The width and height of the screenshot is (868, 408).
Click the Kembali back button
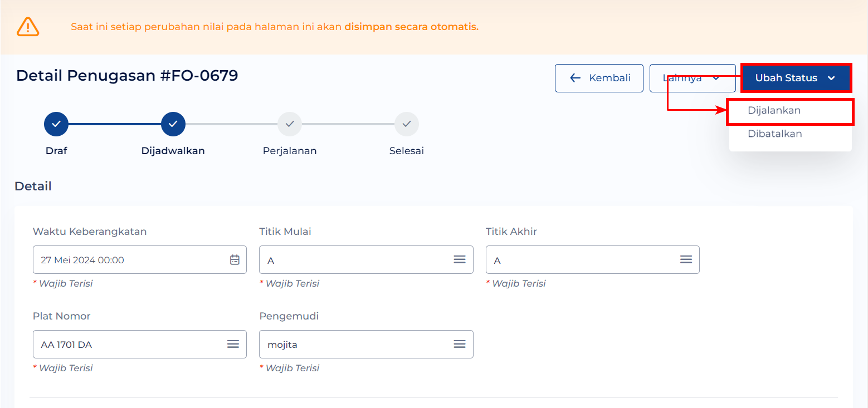click(599, 78)
